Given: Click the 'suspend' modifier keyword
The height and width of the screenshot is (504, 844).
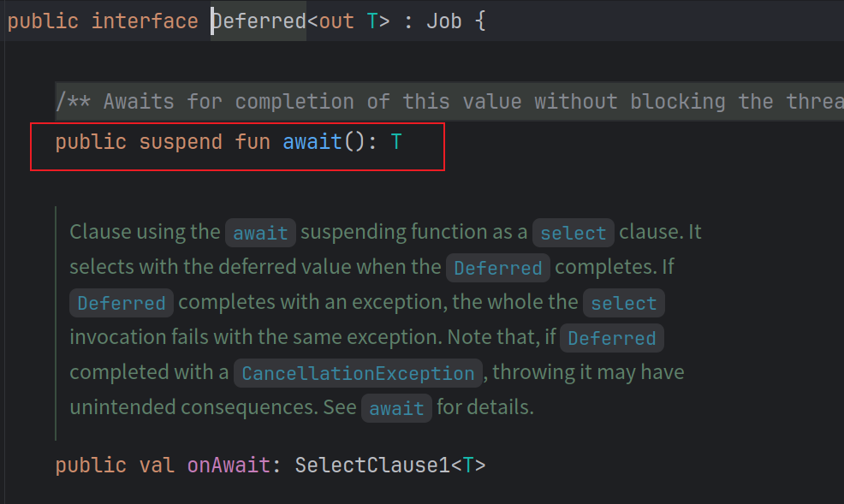Looking at the screenshot, I should (181, 142).
